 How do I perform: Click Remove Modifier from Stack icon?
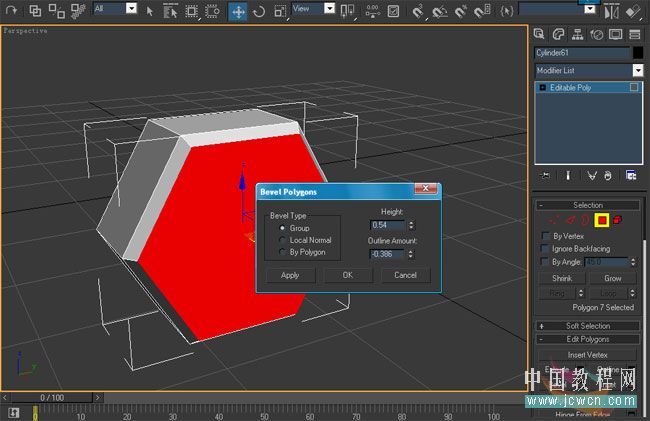pos(608,176)
